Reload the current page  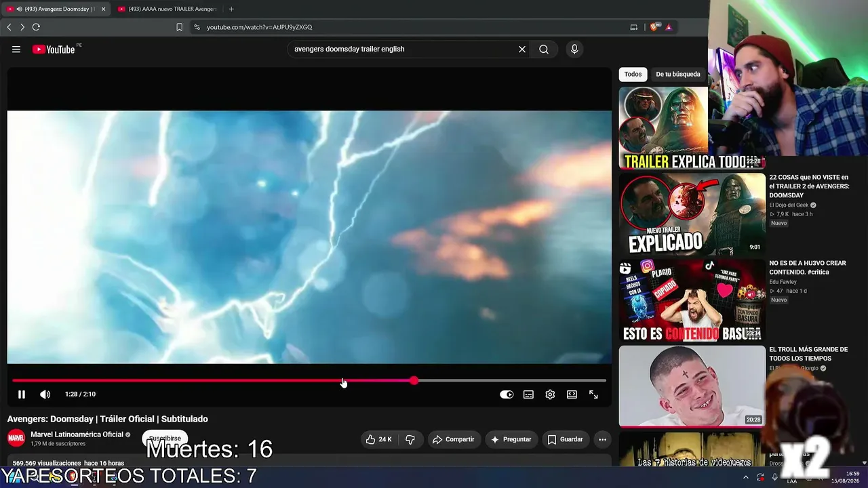(x=36, y=27)
